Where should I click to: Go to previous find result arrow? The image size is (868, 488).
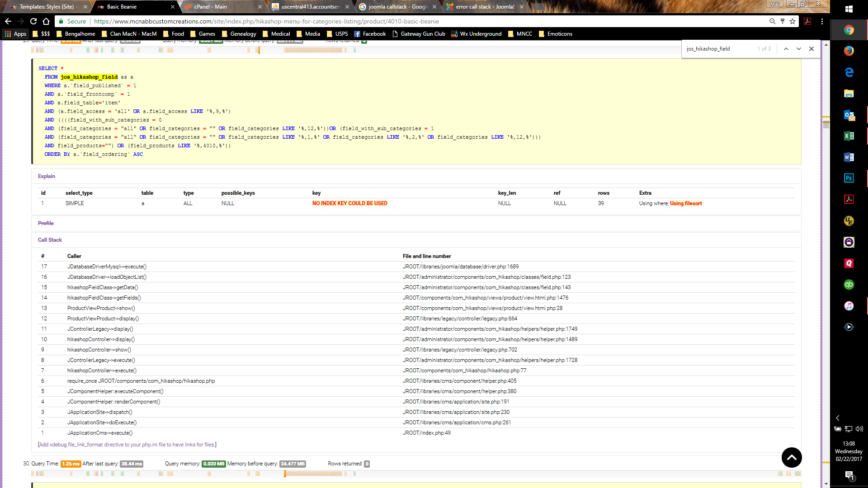tap(786, 49)
